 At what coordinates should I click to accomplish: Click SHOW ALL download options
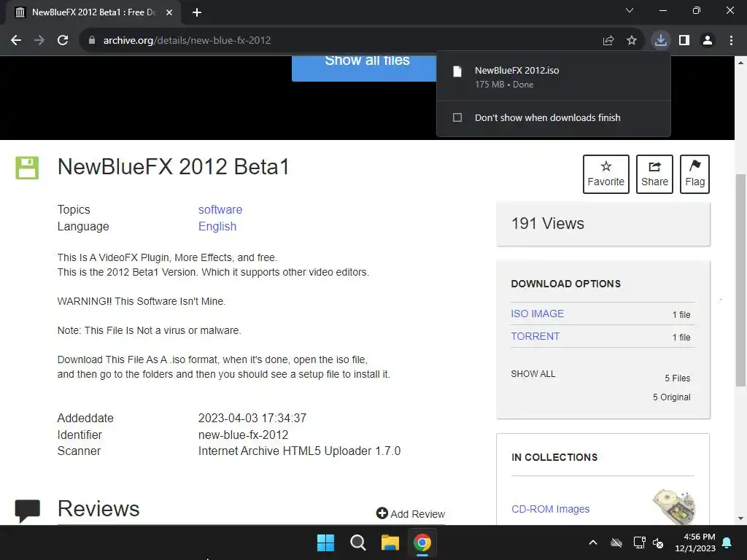(533, 374)
